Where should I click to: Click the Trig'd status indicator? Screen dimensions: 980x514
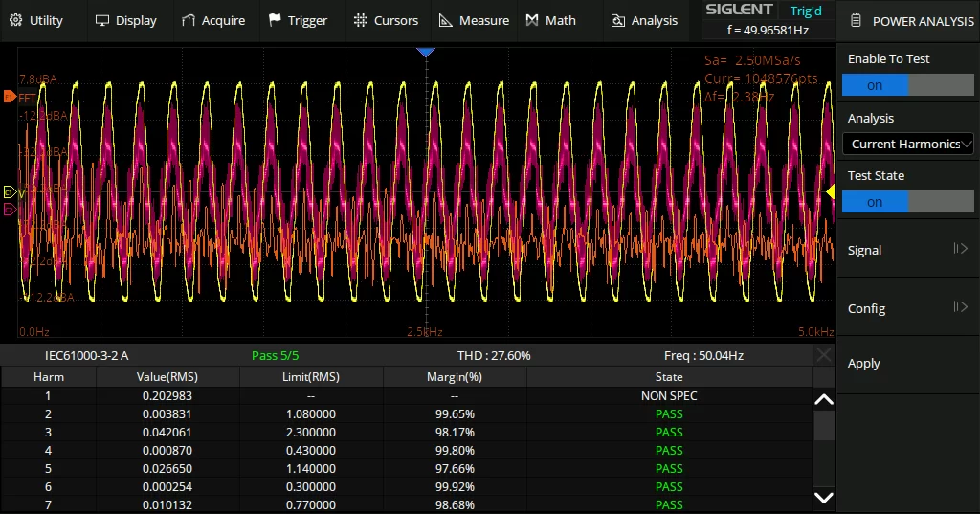(x=806, y=11)
